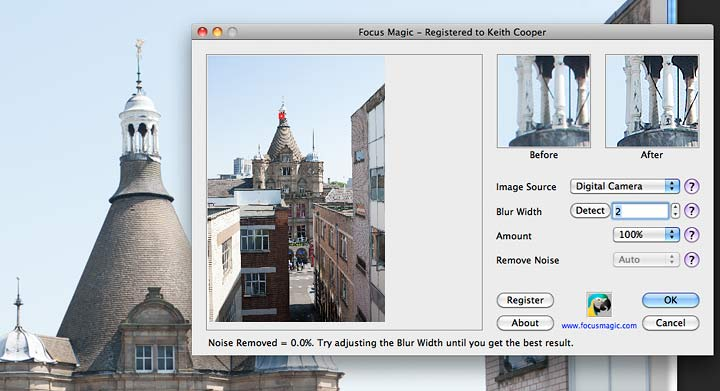Open the Remove Noise Auto dropdown
The width and height of the screenshot is (720, 391).
646,259
